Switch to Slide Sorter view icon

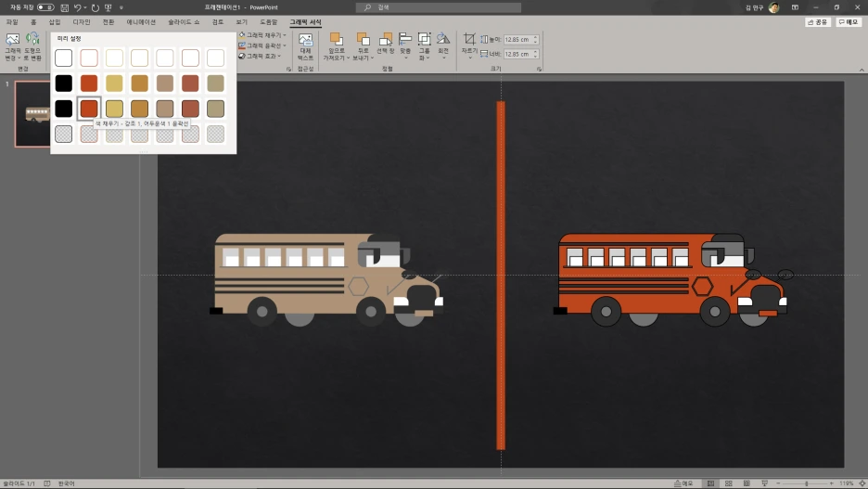click(x=729, y=483)
